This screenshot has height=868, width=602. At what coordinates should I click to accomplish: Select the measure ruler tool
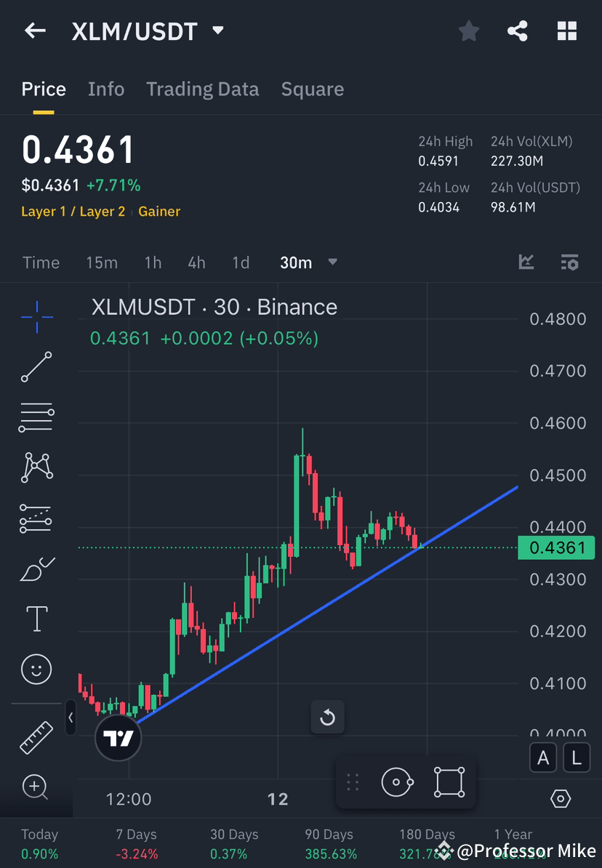click(x=36, y=736)
